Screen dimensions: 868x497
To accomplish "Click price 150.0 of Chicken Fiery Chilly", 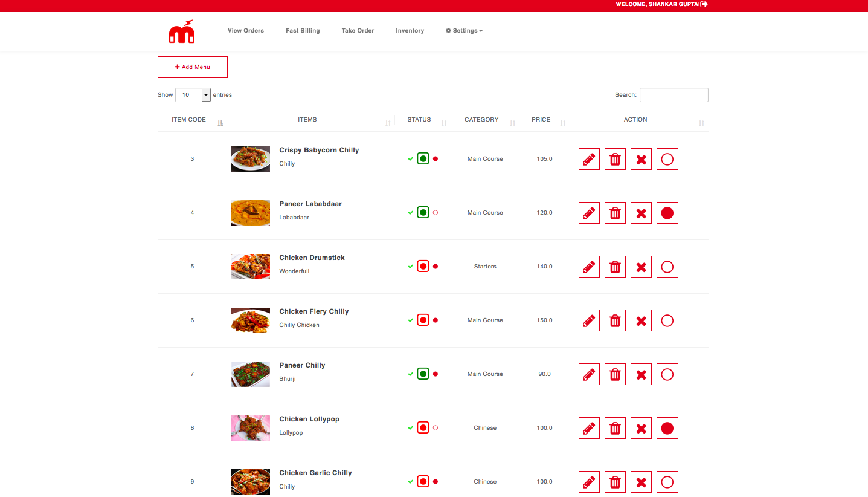I will [x=544, y=320].
